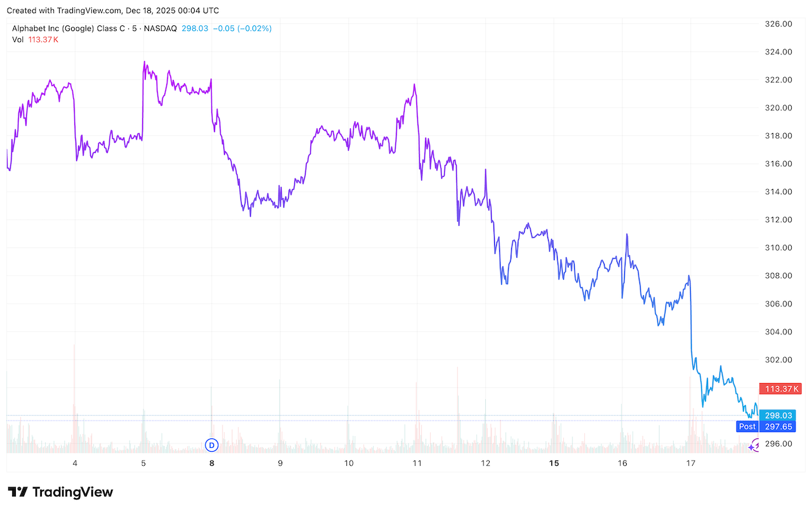
Task: Click the TradingView logo at bottom left
Action: pos(60,492)
